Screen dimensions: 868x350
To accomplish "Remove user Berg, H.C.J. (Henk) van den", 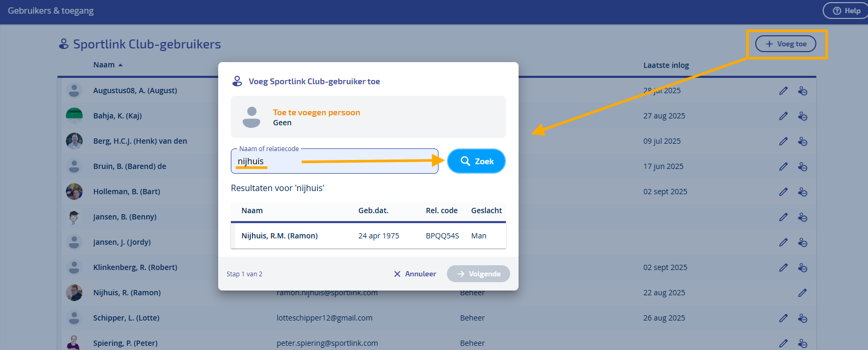I will 803,141.
